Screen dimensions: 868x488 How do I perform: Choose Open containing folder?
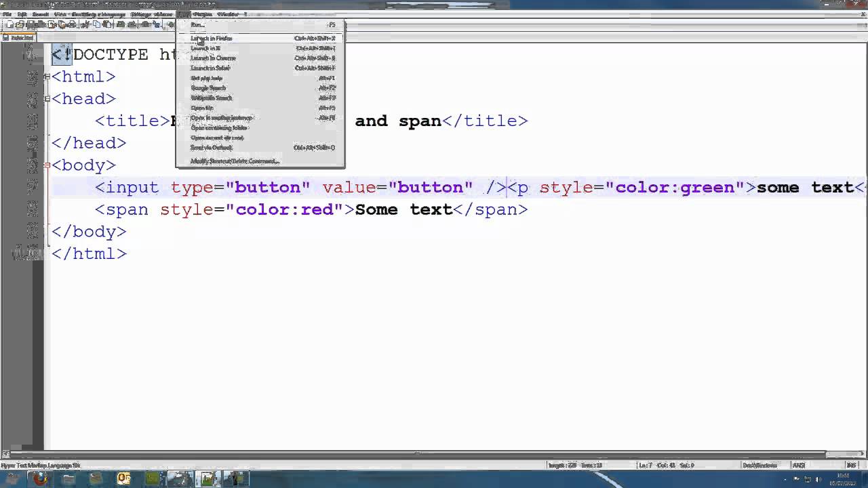point(260,127)
